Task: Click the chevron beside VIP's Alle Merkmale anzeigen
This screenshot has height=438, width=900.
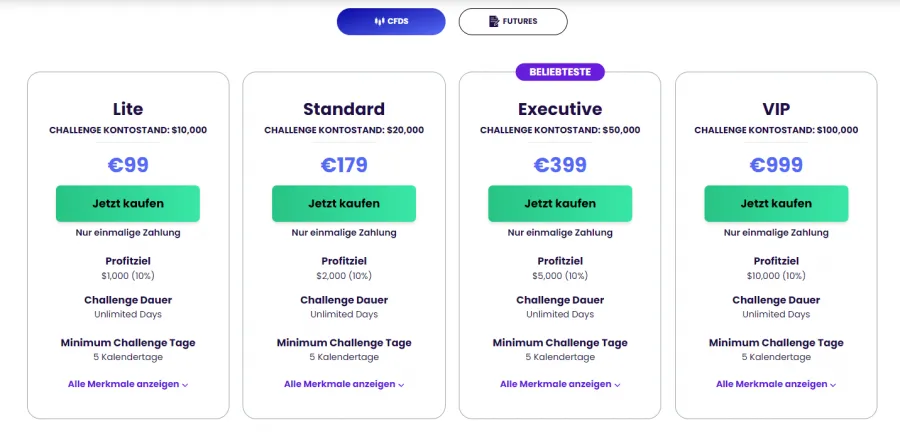Action: click(833, 384)
